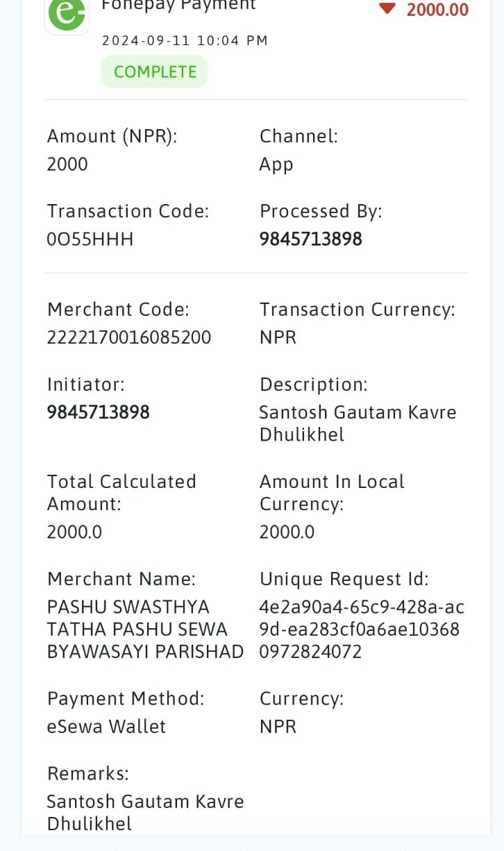Select the COMPLETE status badge
The height and width of the screenshot is (851, 504).
pyautogui.click(x=155, y=72)
